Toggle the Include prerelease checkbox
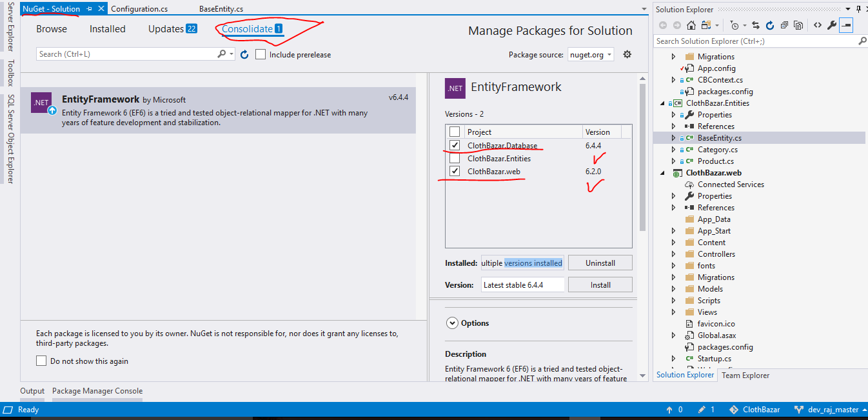This screenshot has height=420, width=868. (x=261, y=55)
